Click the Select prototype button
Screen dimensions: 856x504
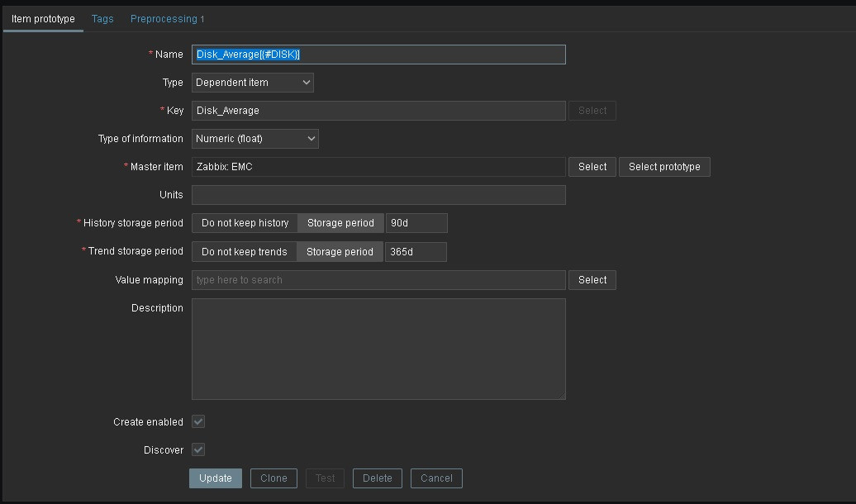[x=663, y=167]
